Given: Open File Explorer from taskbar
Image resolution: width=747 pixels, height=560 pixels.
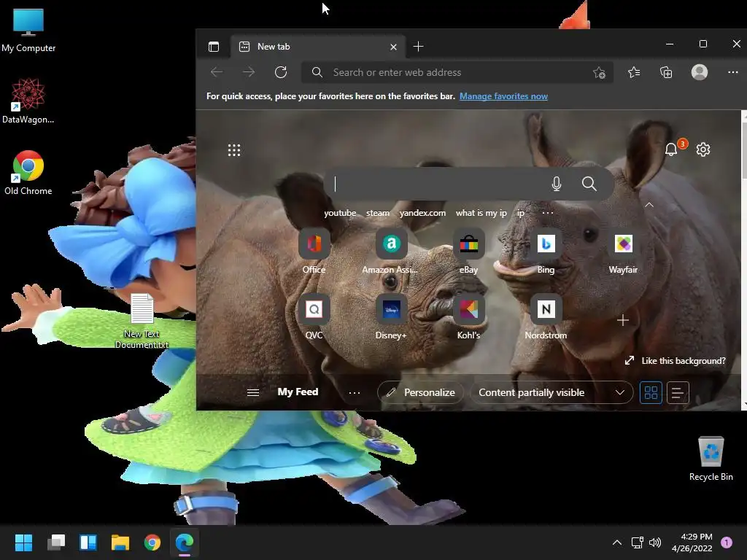Looking at the screenshot, I should (120, 542).
